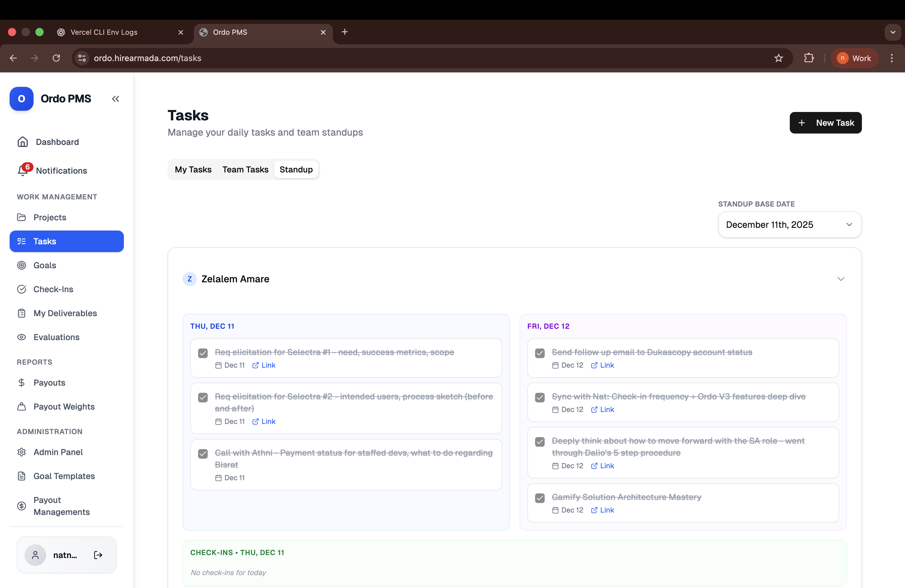Click the logout icon beside username
Image resolution: width=905 pixels, height=588 pixels.
[x=98, y=555]
